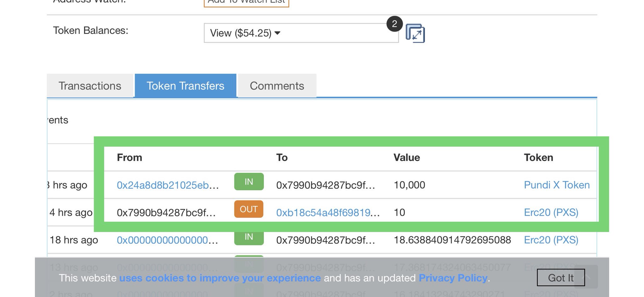Click the Value column header

[x=407, y=157]
